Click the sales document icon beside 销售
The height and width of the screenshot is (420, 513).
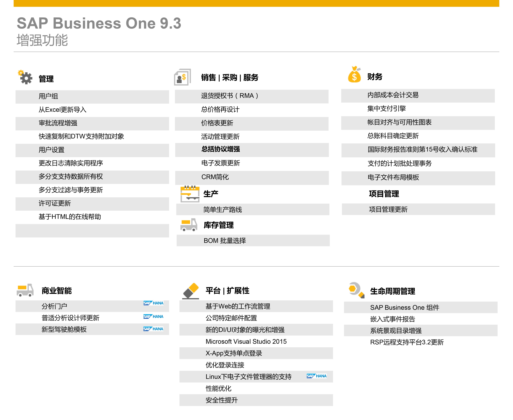point(182,77)
